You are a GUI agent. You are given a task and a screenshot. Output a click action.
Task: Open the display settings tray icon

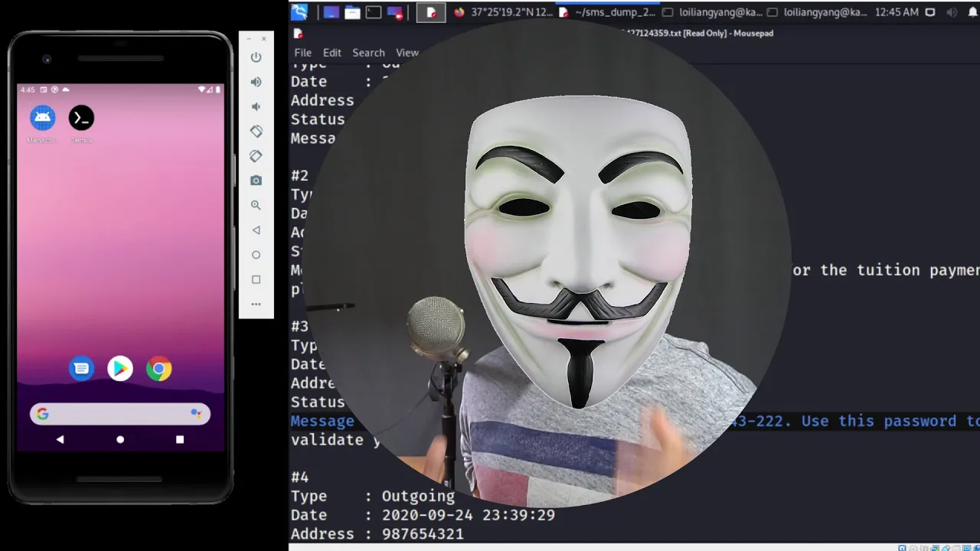930,12
